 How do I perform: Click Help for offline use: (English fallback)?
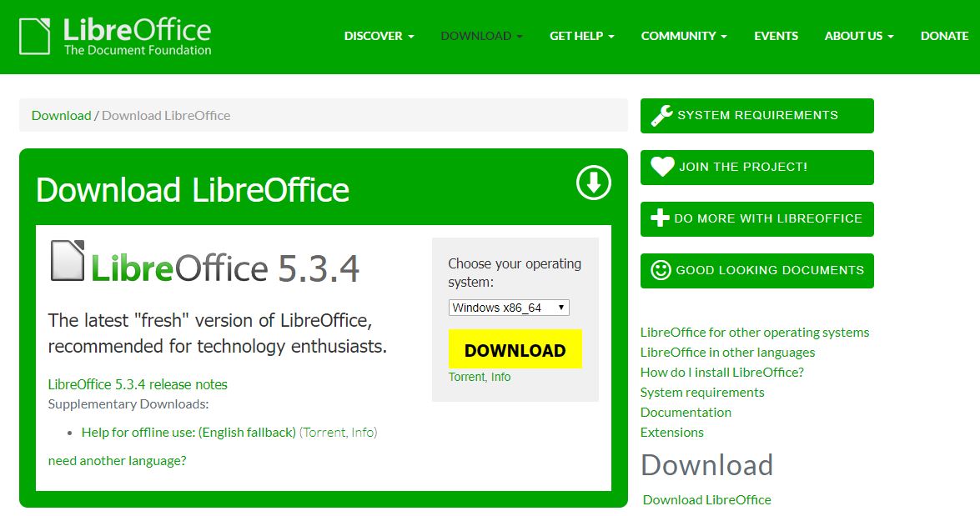pyautogui.click(x=188, y=433)
